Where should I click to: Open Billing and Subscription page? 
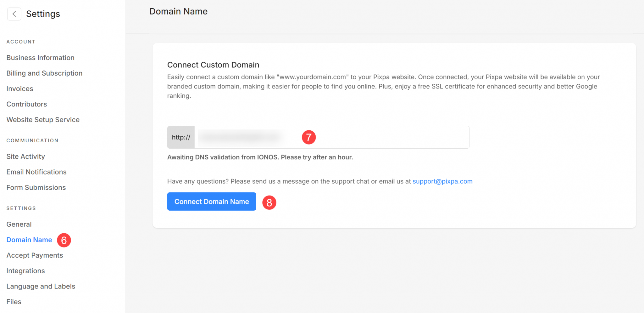coord(44,73)
